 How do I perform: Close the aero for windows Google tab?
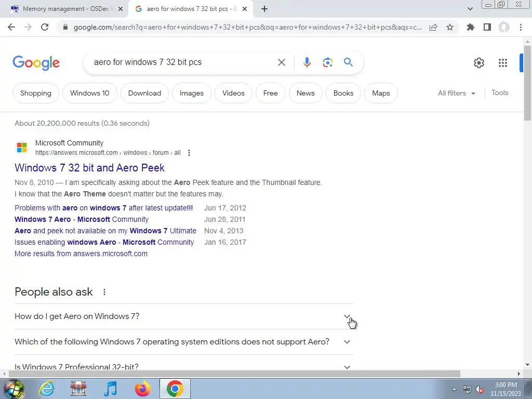point(245,9)
